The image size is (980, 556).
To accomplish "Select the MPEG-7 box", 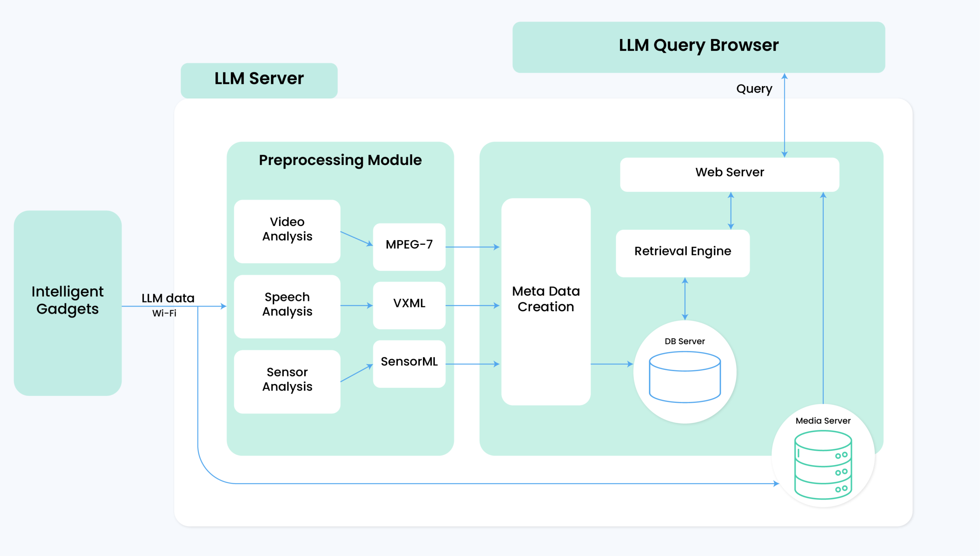I will [409, 247].
